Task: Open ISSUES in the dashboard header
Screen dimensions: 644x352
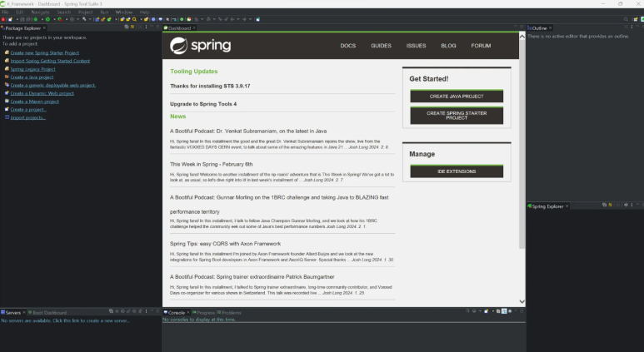Action: pyautogui.click(x=416, y=46)
